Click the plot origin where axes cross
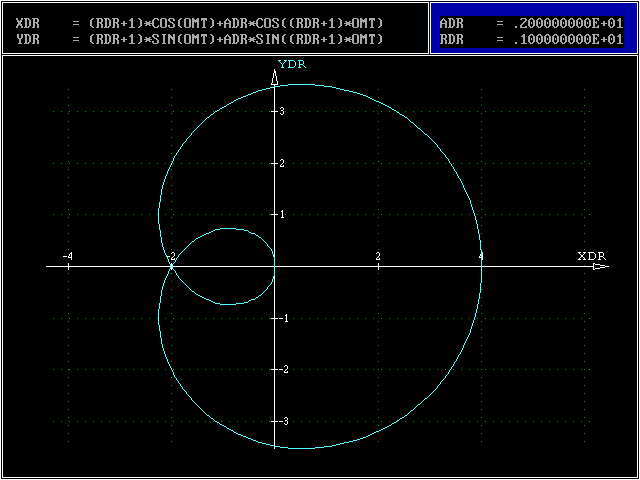Viewport: 640px width, 480px height. pyautogui.click(x=275, y=267)
